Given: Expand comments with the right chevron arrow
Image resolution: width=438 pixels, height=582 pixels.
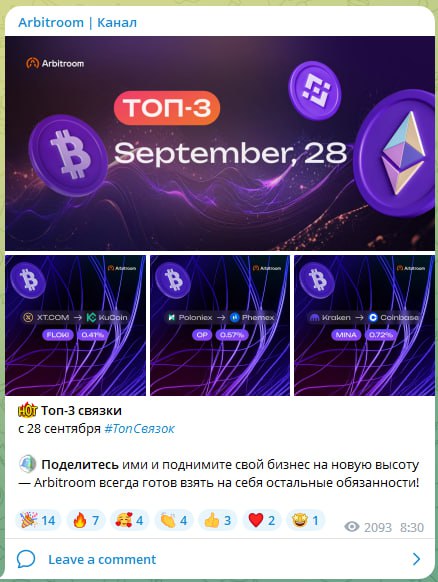Looking at the screenshot, I should coord(416,559).
